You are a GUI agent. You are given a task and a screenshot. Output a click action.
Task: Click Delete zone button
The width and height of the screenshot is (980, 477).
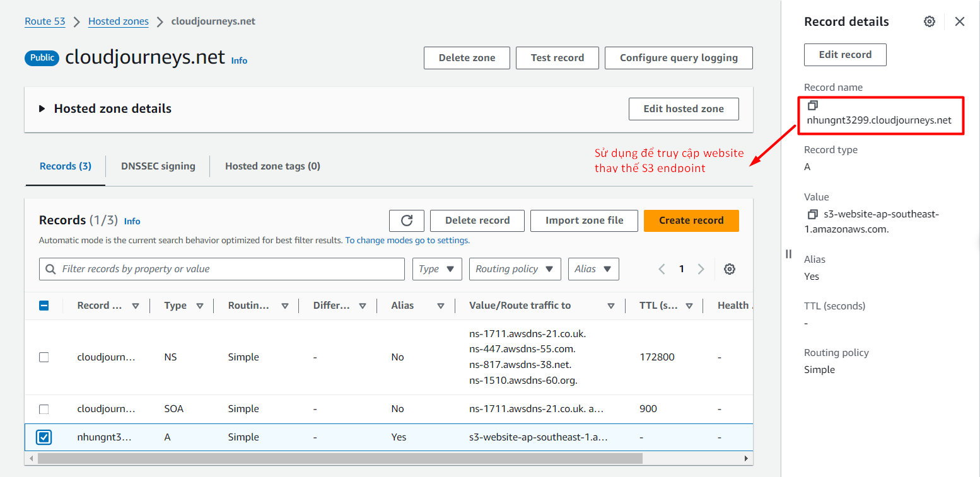point(467,57)
